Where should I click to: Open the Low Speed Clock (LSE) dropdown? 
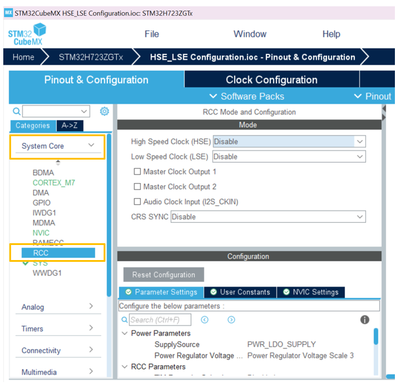(x=289, y=156)
